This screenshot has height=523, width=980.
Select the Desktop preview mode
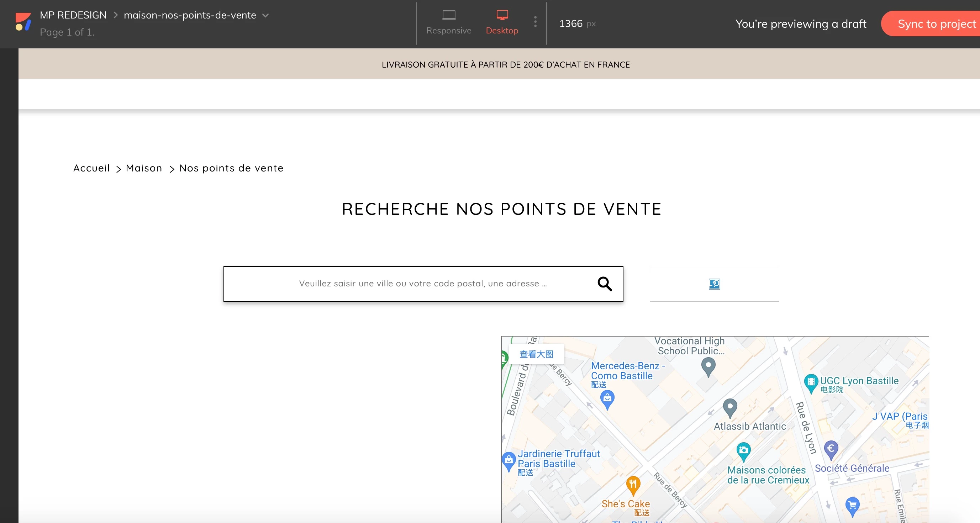click(x=502, y=22)
